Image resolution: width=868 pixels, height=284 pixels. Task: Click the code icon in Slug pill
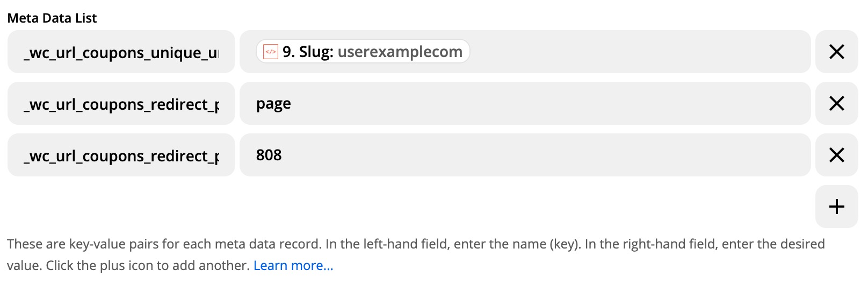[x=271, y=52]
